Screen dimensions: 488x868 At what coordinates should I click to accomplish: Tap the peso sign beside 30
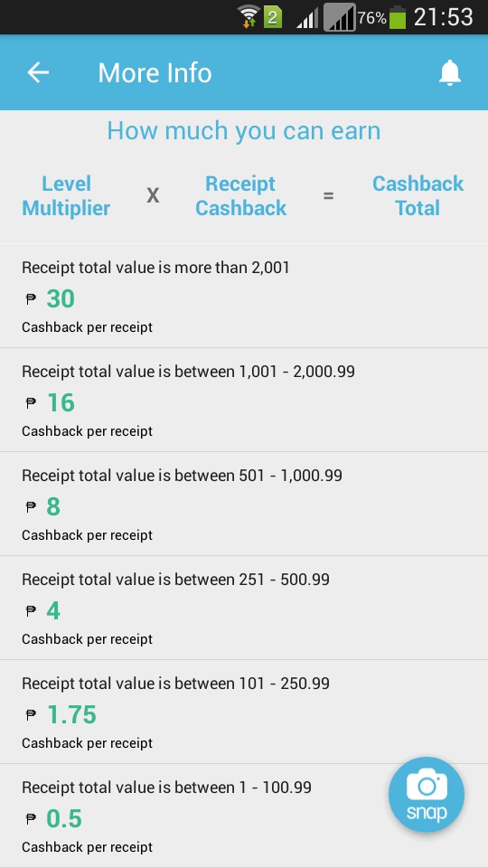coord(31,299)
